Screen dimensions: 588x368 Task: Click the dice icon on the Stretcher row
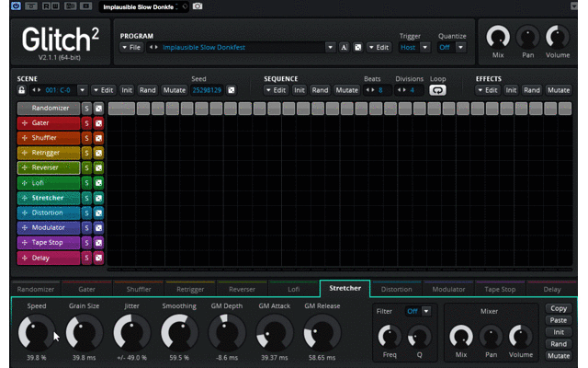98,198
